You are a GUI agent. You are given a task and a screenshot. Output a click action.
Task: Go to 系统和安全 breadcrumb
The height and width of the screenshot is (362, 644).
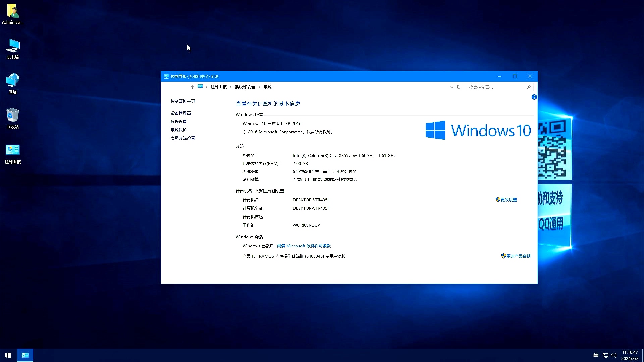245,87
